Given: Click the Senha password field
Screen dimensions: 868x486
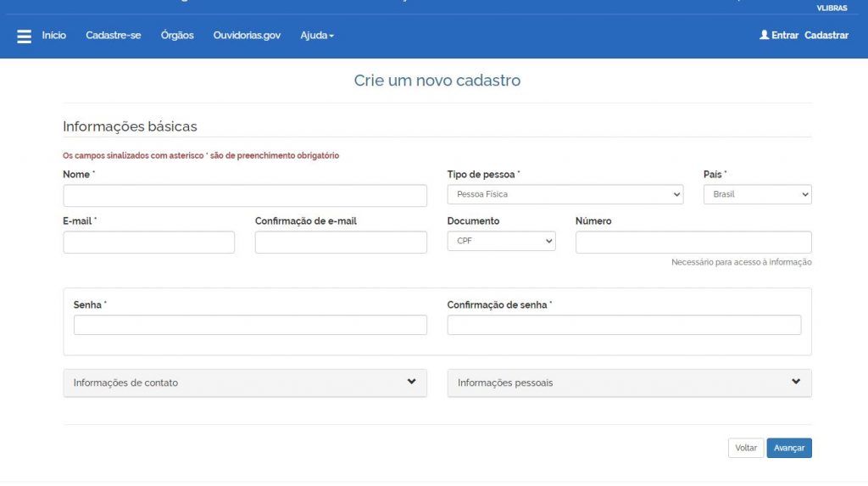Looking at the screenshot, I should [x=250, y=326].
